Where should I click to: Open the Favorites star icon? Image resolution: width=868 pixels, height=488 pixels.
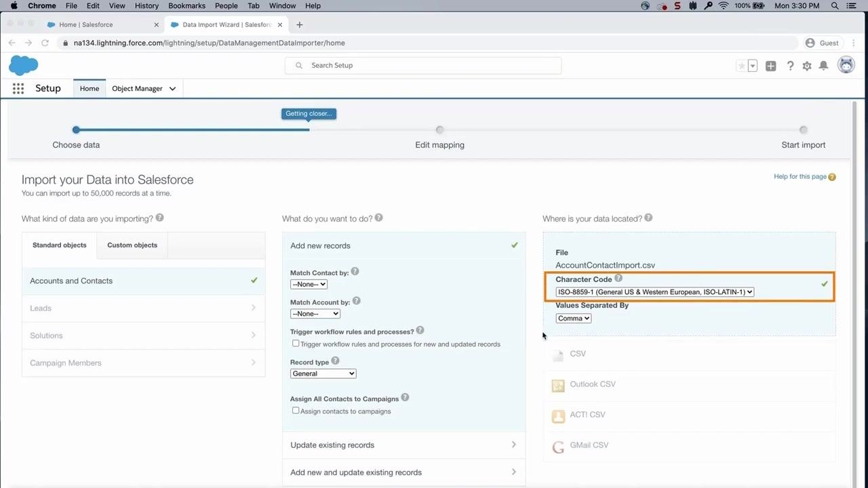click(741, 66)
